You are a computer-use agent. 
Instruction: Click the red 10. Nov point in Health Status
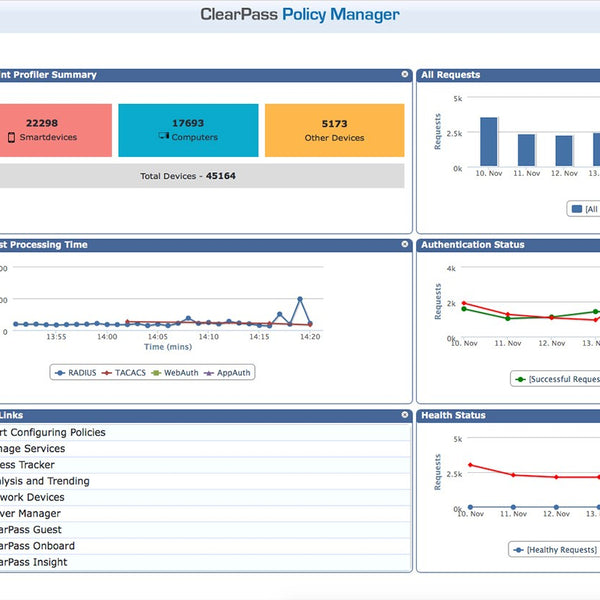coord(470,465)
